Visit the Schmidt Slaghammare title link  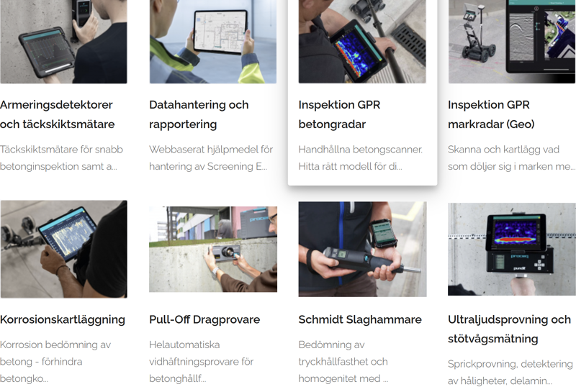(360, 319)
